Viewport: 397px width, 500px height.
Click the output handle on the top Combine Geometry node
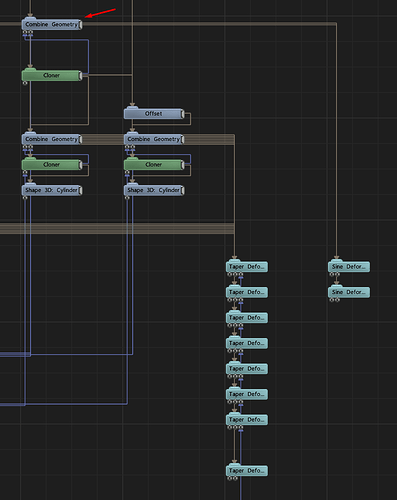[80, 25]
